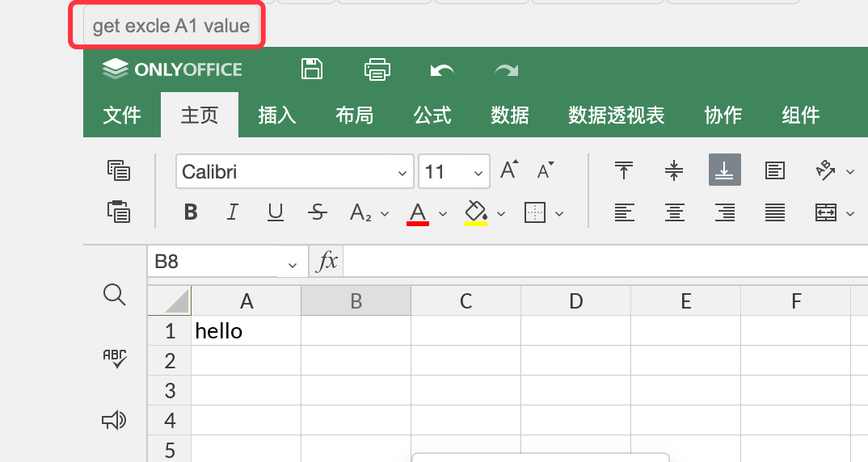Viewport: 868px width, 462px height.
Task: Click the get excle A1 value button
Action: tap(171, 26)
